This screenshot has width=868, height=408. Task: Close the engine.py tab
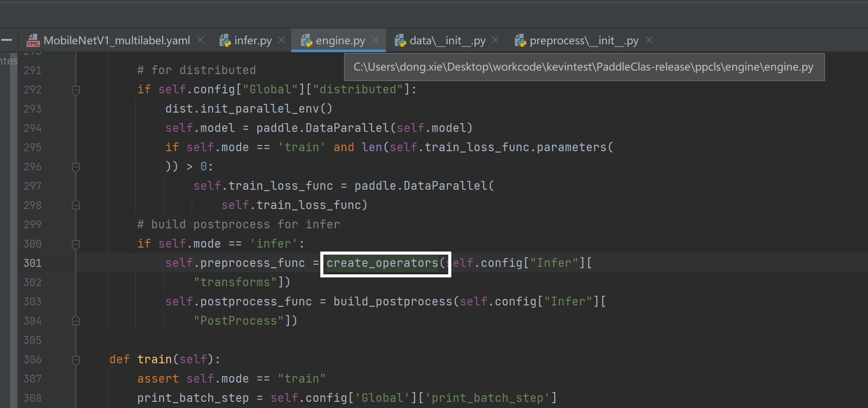[x=376, y=40]
